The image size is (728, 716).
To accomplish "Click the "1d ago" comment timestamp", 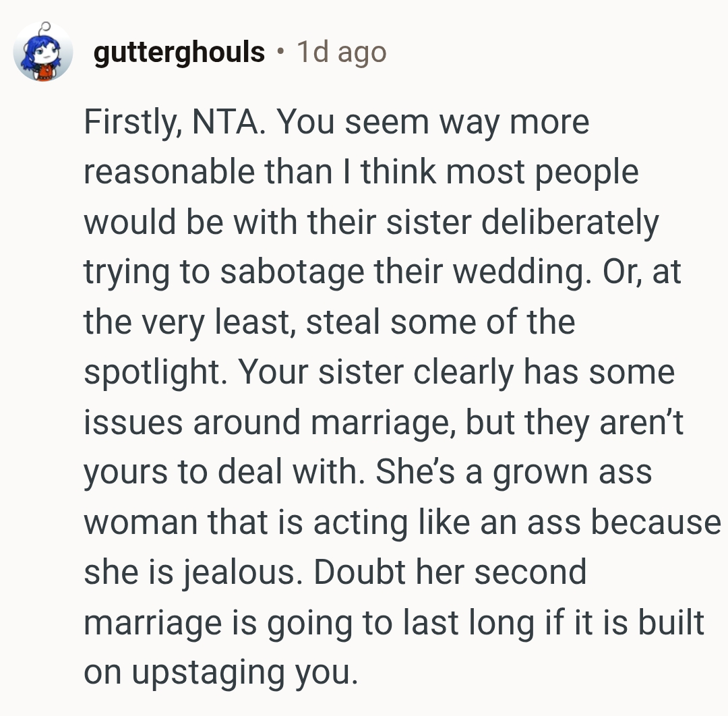I will click(341, 52).
